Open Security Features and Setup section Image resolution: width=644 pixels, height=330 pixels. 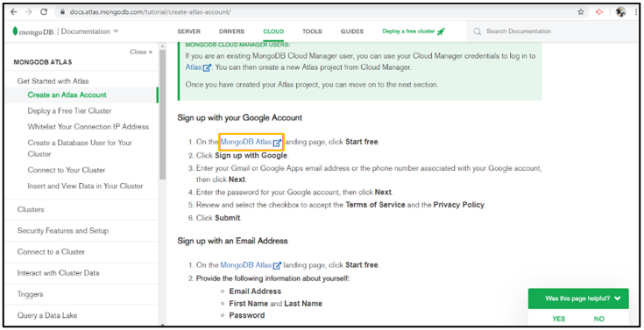pyautogui.click(x=63, y=231)
